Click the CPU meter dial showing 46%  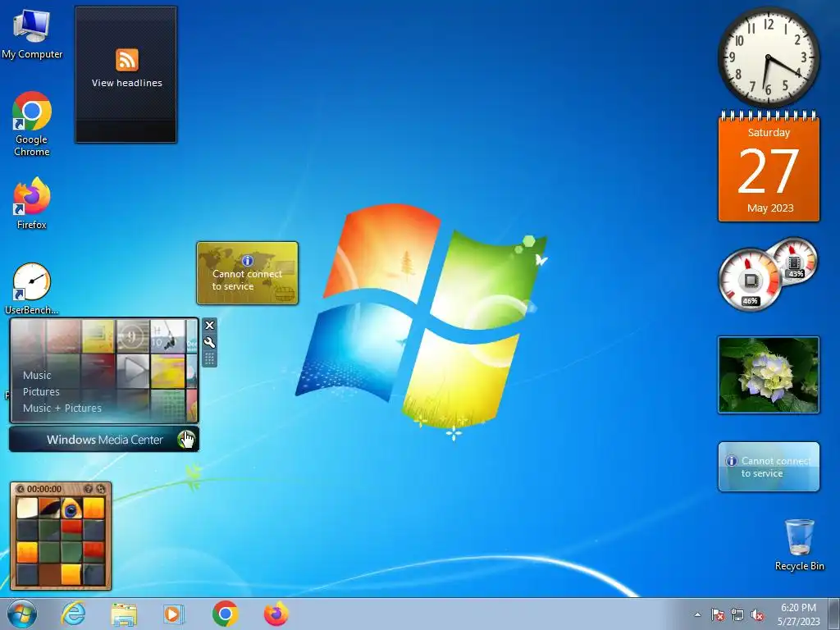[750, 280]
